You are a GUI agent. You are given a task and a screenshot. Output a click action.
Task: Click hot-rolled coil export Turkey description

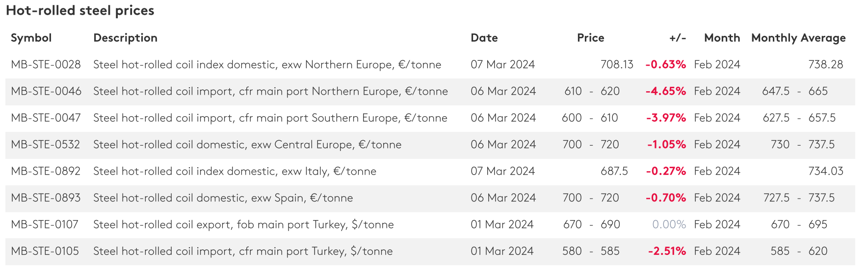(243, 225)
